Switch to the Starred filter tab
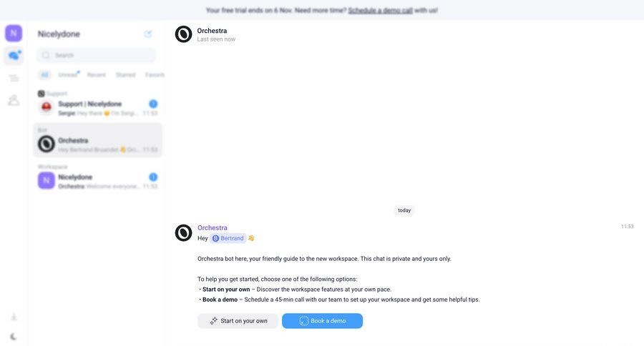 tap(125, 74)
